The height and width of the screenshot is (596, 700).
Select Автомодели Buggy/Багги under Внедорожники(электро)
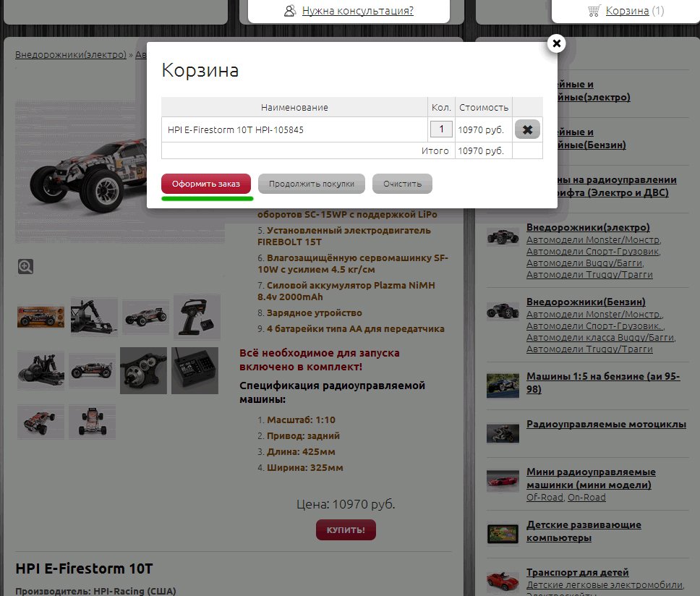[585, 263]
